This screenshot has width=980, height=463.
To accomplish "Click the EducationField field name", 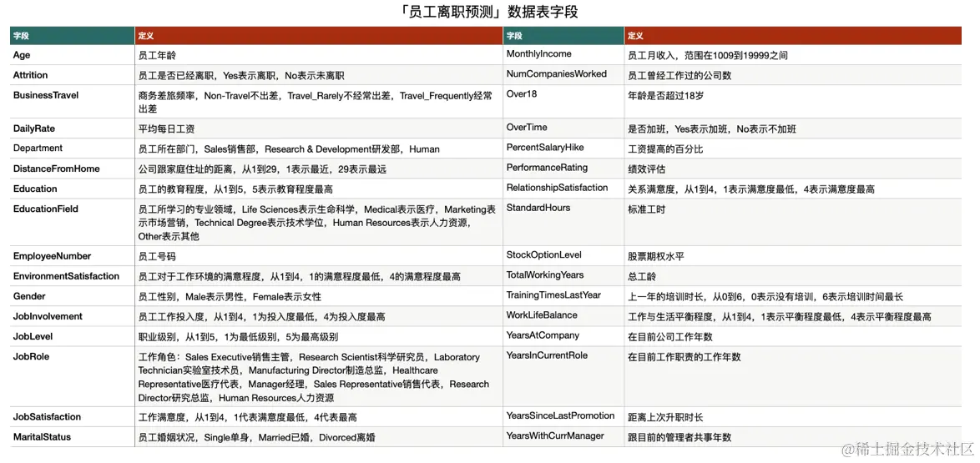I will pyautogui.click(x=46, y=209).
